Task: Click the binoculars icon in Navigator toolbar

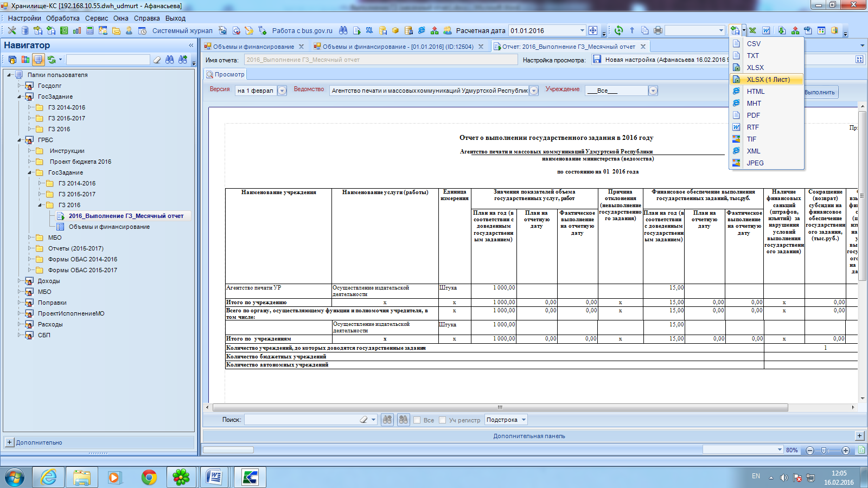Action: point(170,60)
